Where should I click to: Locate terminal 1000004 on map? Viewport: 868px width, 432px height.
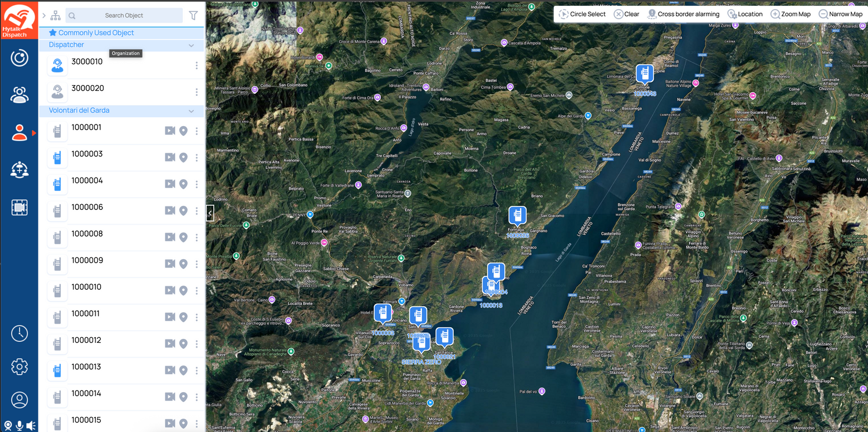pyautogui.click(x=183, y=184)
